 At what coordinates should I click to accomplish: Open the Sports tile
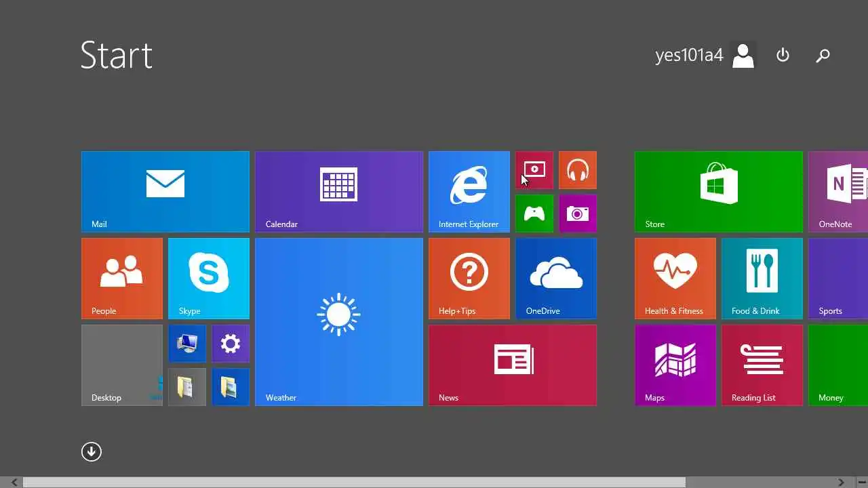point(838,279)
